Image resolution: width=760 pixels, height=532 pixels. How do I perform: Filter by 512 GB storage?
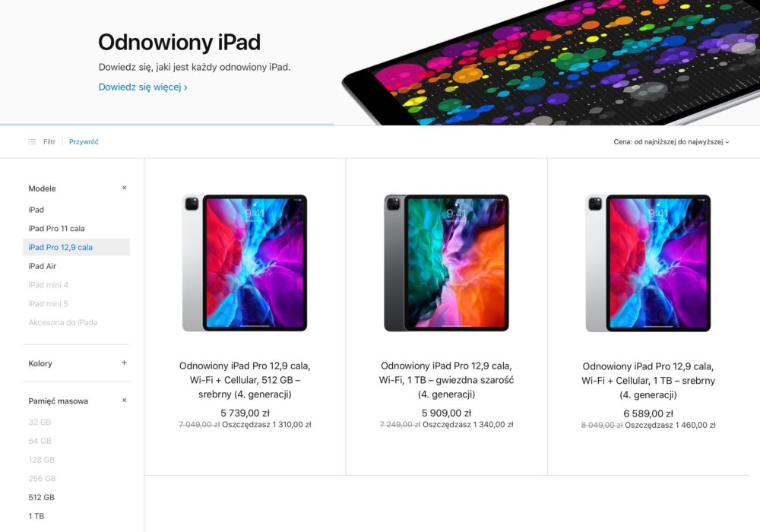pyautogui.click(x=41, y=498)
